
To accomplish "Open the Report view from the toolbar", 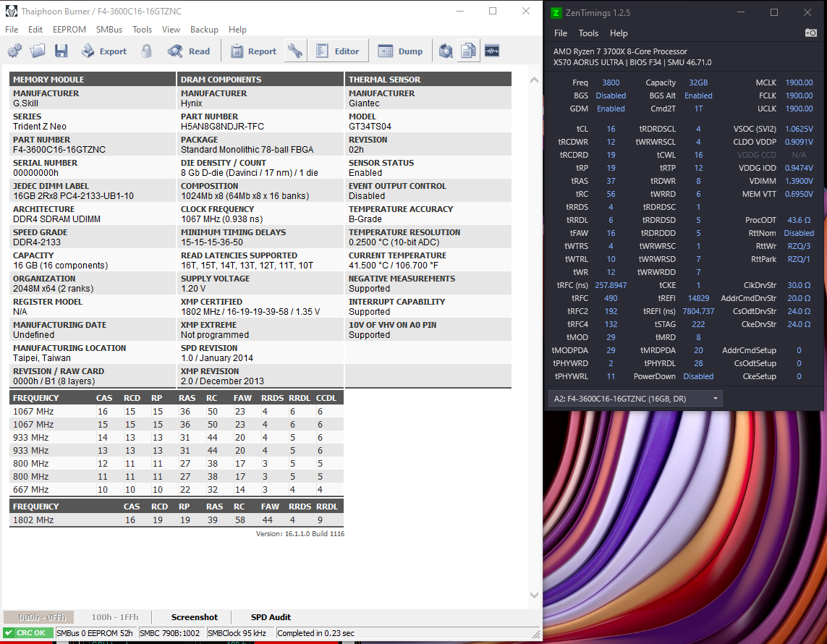I will [254, 51].
